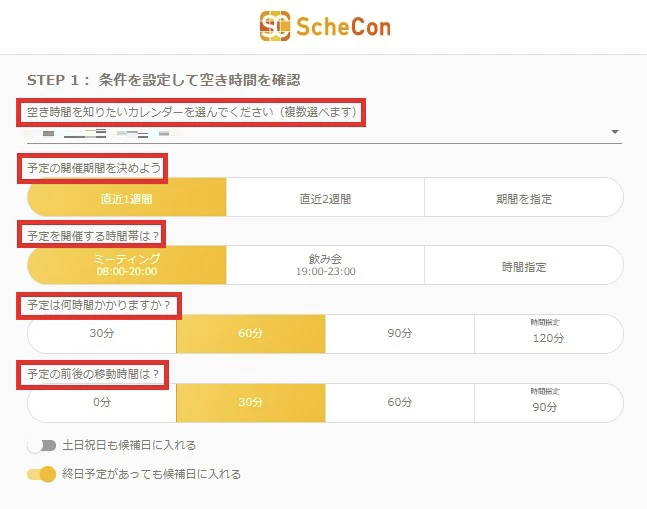Enable 土日祝日も候補日に入れる toggle
The height and width of the screenshot is (509, 647).
(42, 445)
